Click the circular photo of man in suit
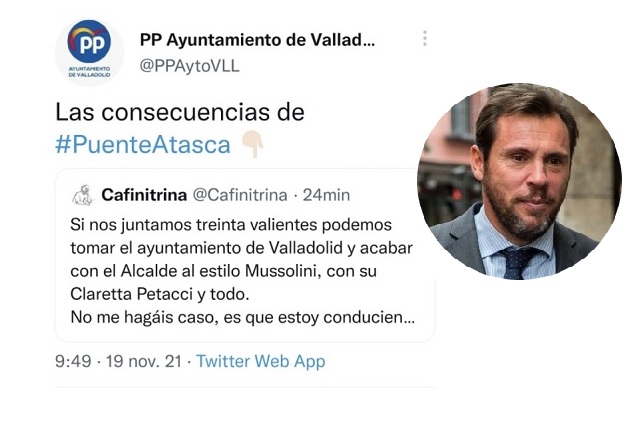The height and width of the screenshot is (426, 640). tap(519, 180)
